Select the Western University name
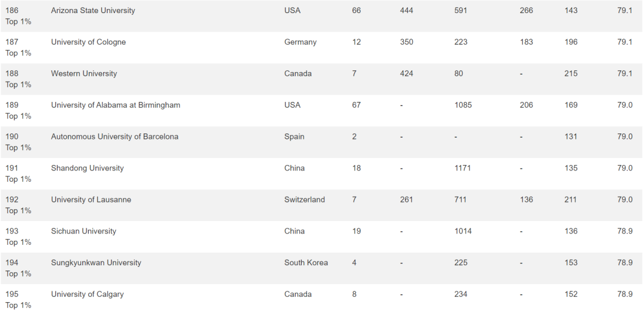The width and height of the screenshot is (644, 314). pyautogui.click(x=84, y=73)
